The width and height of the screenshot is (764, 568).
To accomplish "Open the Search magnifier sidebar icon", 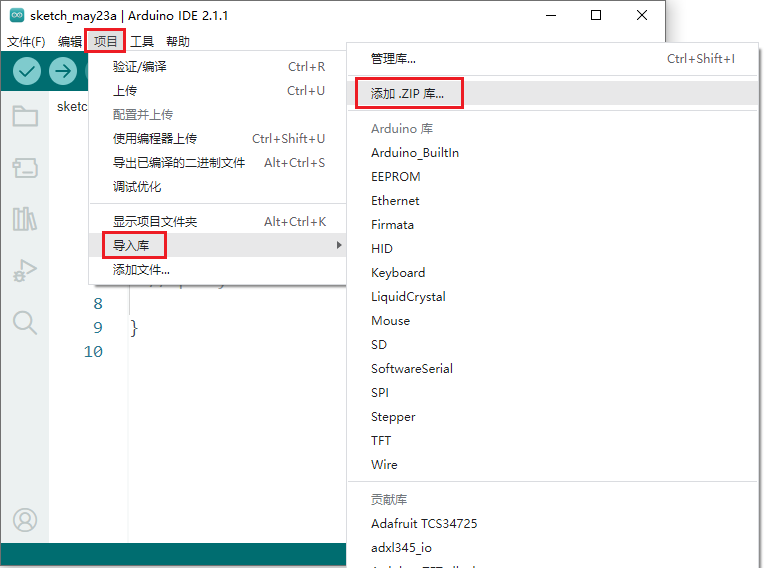I will click(25, 322).
